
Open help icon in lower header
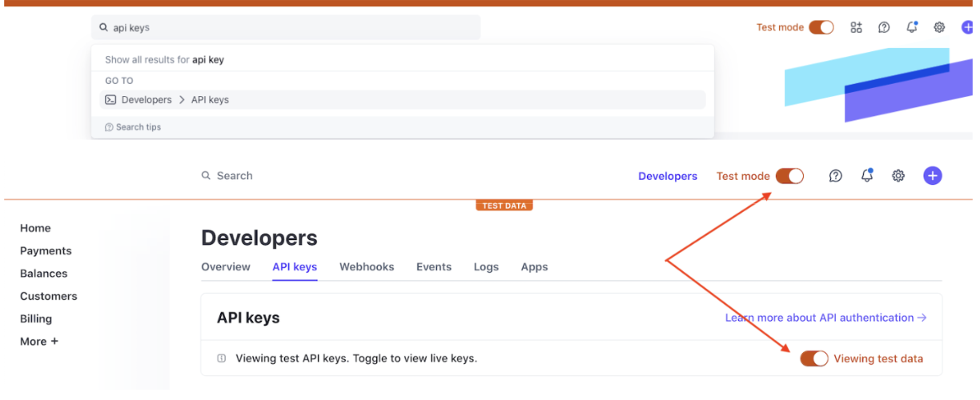[x=836, y=176]
